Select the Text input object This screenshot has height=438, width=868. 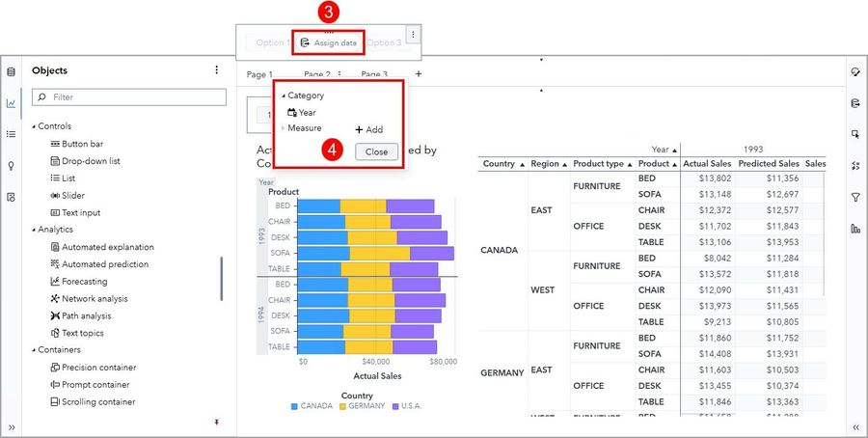(x=75, y=212)
